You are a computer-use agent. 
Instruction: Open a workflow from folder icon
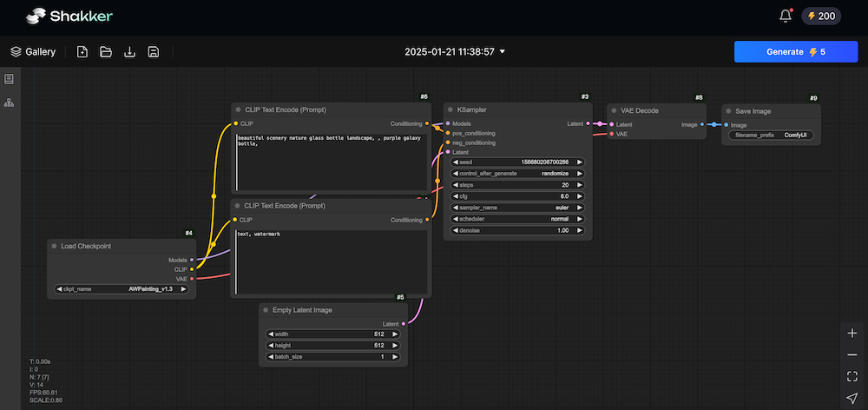click(x=106, y=51)
